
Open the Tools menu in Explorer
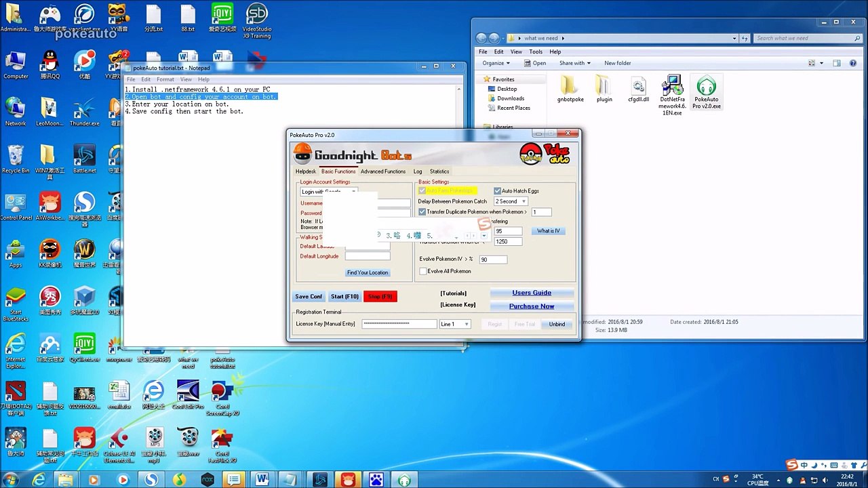536,52
